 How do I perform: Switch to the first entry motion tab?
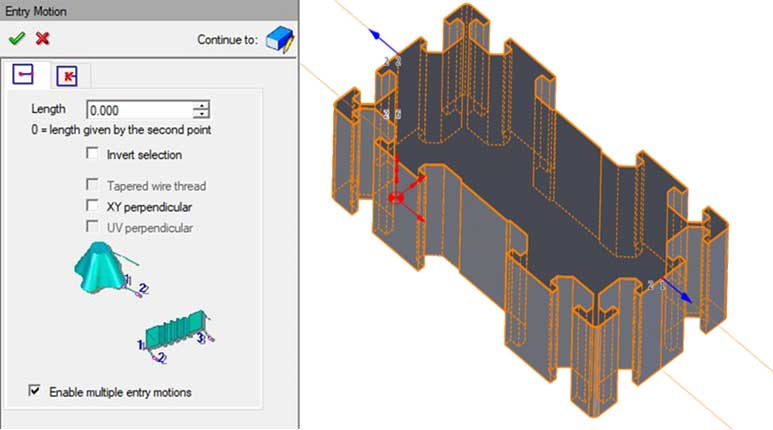tap(25, 74)
